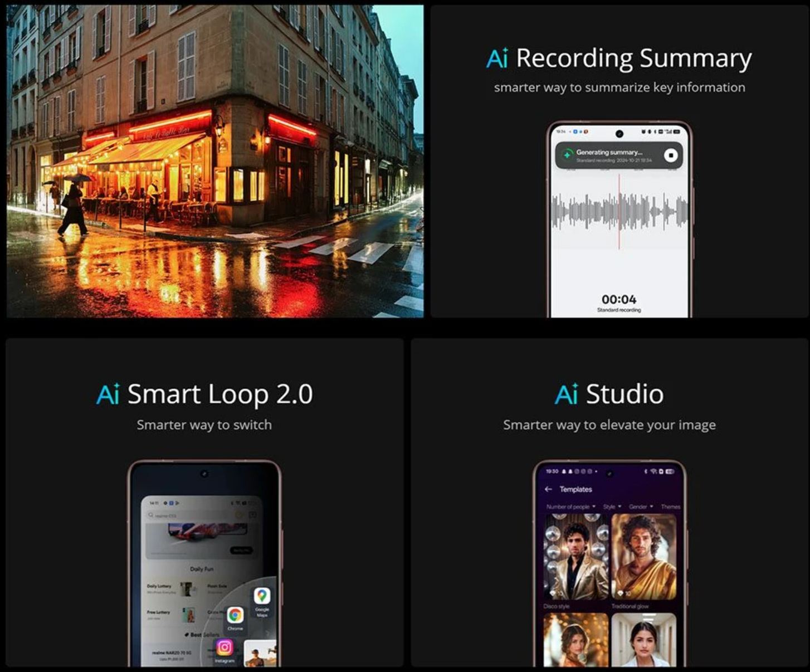Choose the Traditional glow template
810x672 pixels.
[643, 557]
